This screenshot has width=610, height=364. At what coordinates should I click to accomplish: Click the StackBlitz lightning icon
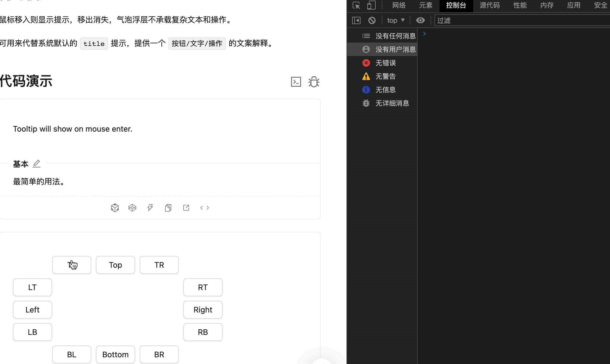(x=150, y=208)
